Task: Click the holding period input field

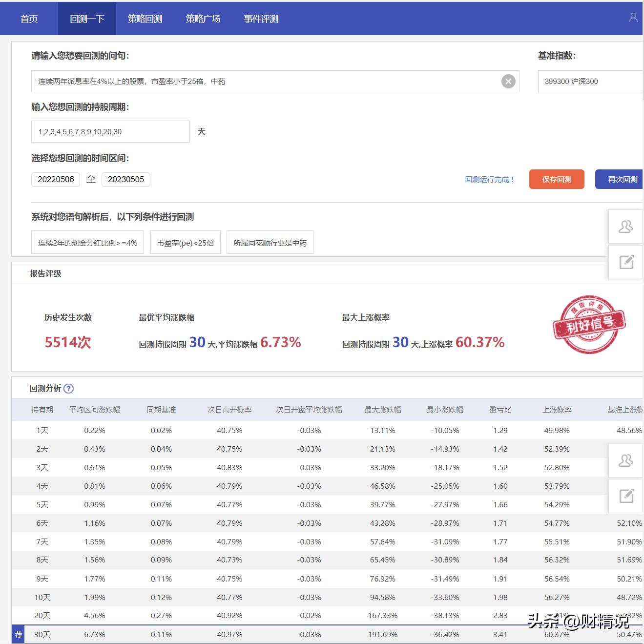Action: pyautogui.click(x=110, y=131)
